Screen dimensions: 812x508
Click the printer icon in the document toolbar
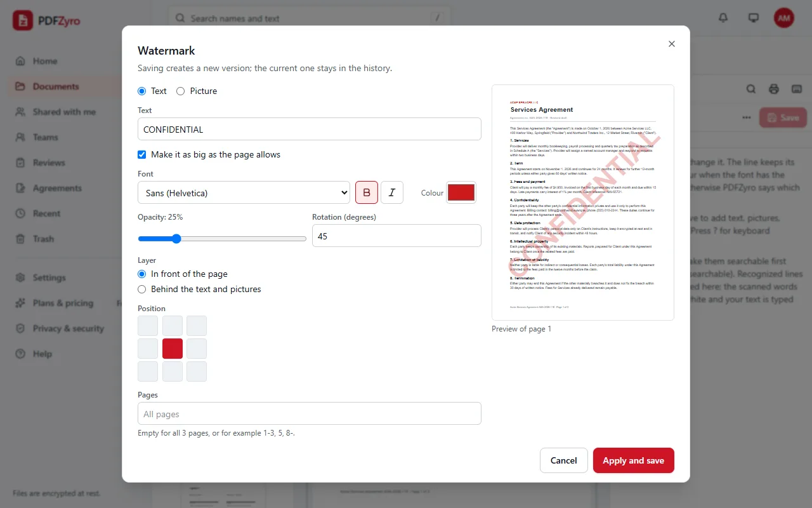click(774, 89)
